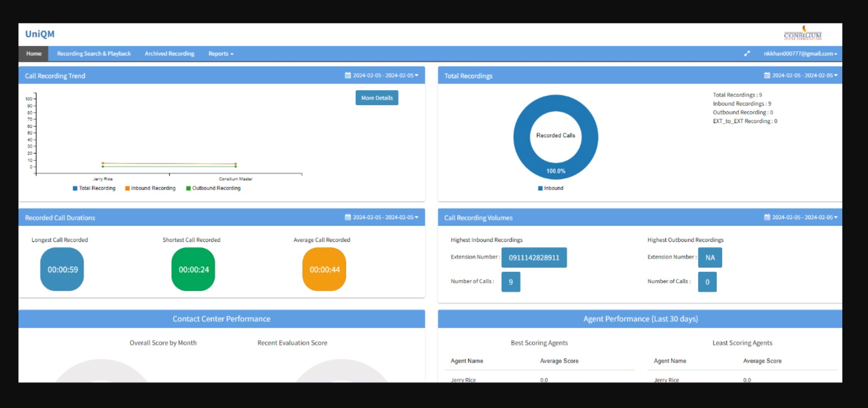Click the More Details button

pyautogui.click(x=377, y=98)
